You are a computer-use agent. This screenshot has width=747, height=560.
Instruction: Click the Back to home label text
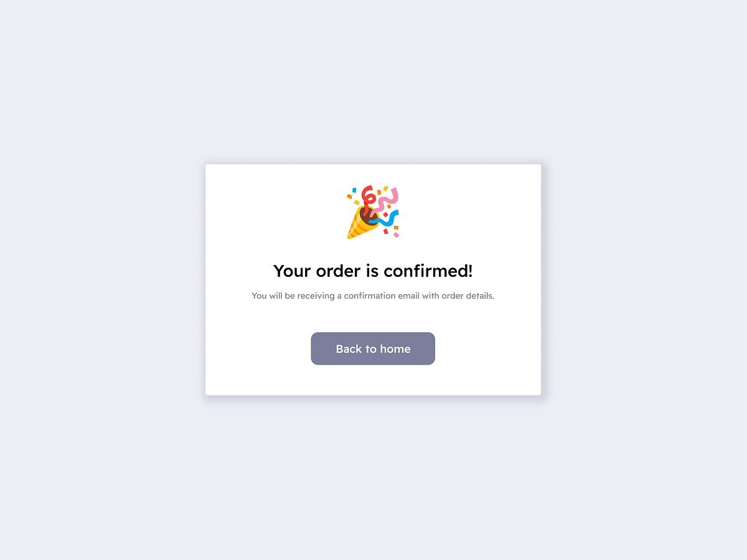tap(372, 348)
